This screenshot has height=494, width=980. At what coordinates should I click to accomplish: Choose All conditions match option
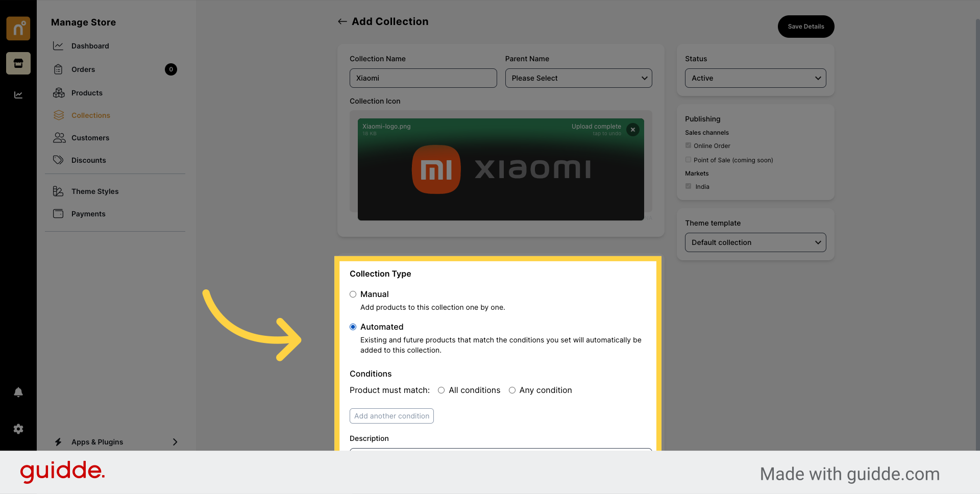pyautogui.click(x=441, y=390)
